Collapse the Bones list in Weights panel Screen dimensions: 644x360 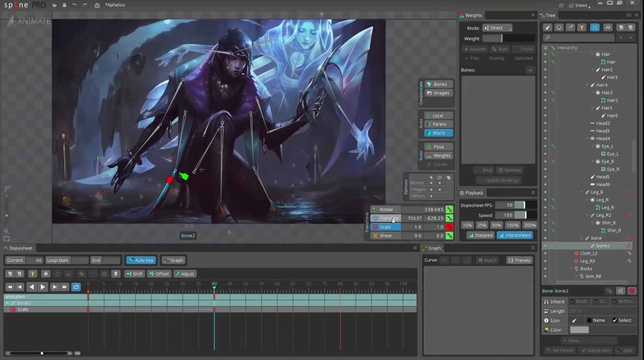click(x=530, y=70)
